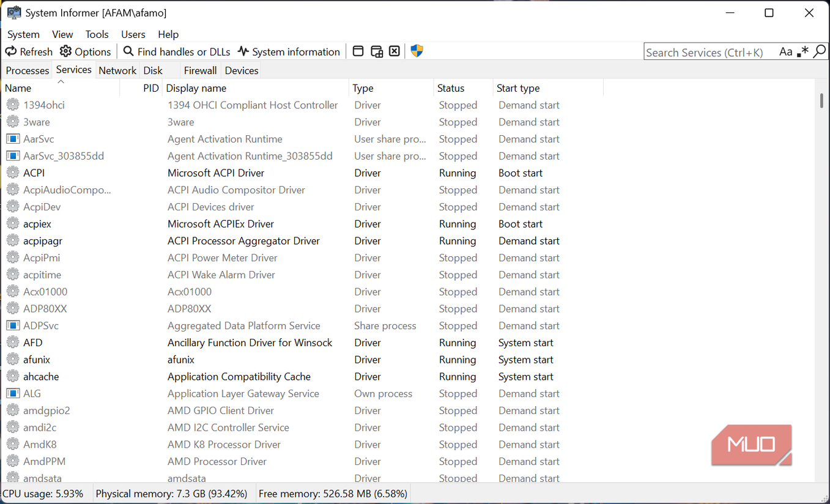Screen dimensions: 830x504
Task: Click the blue window icon beside ADPSvc
Action: click(x=13, y=325)
